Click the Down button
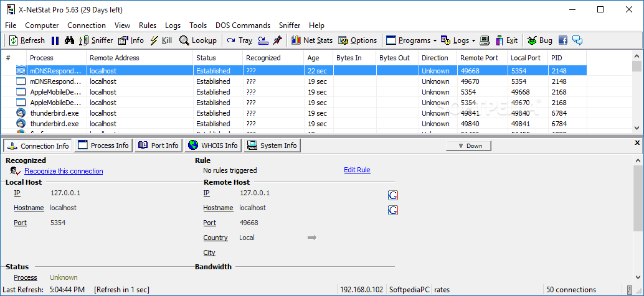The image size is (644, 296). (468, 146)
